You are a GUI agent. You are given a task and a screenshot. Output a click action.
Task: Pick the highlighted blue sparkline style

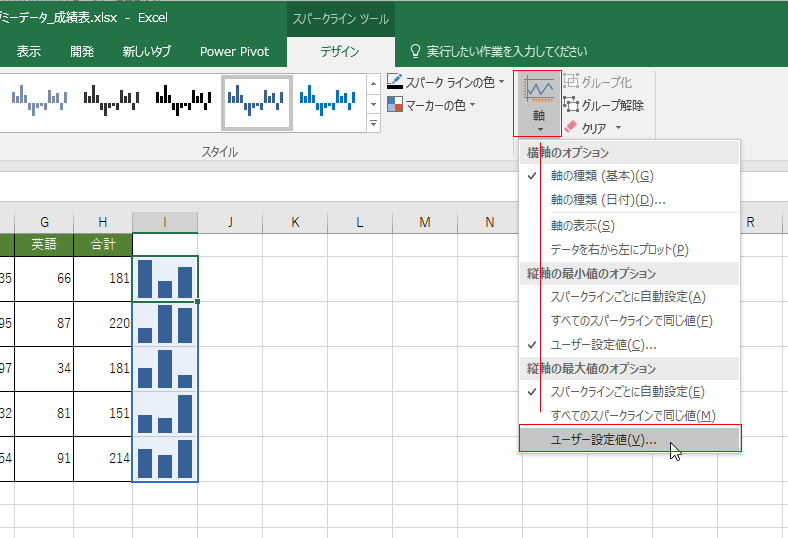point(257,101)
